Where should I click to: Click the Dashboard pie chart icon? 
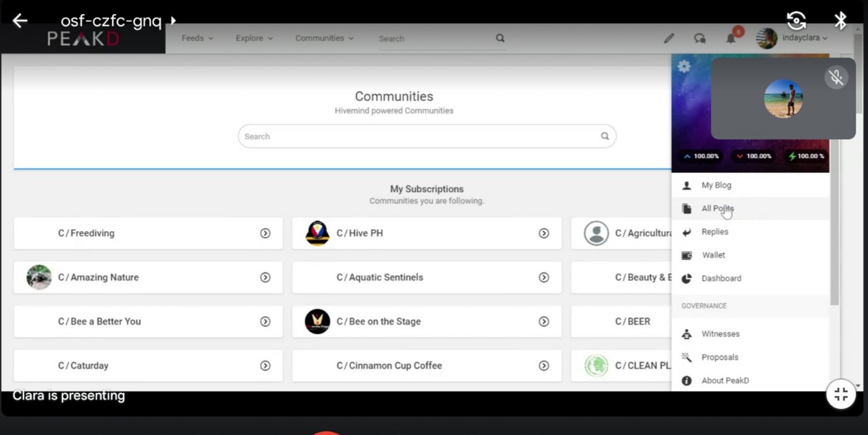click(687, 278)
